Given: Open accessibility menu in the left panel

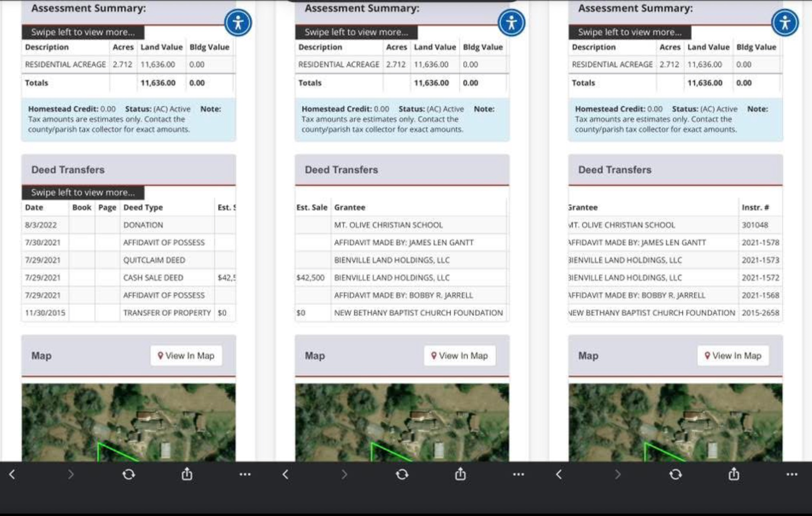Looking at the screenshot, I should click(238, 23).
